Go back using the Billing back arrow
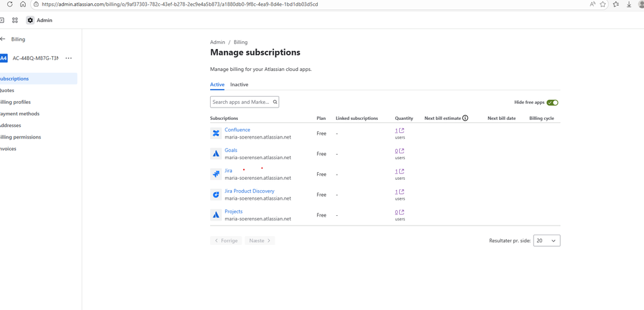Image resolution: width=644 pixels, height=310 pixels. tap(3, 39)
